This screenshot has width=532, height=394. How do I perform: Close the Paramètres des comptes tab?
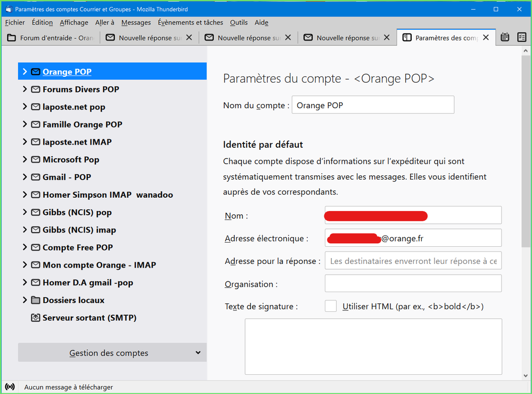click(486, 37)
